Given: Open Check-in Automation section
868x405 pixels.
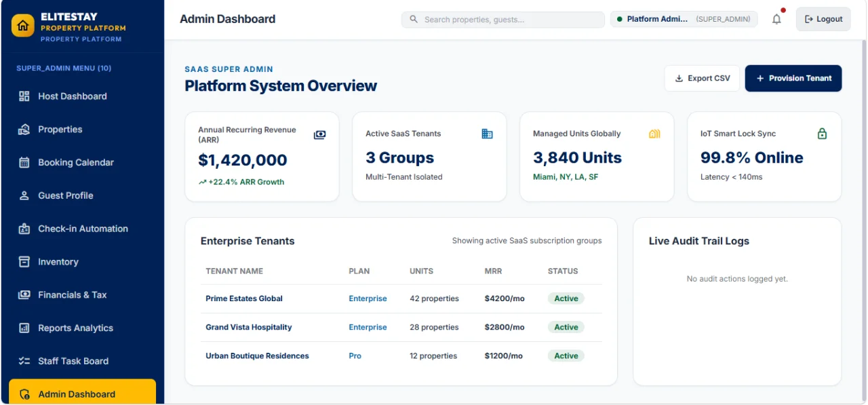Looking at the screenshot, I should [x=82, y=229].
